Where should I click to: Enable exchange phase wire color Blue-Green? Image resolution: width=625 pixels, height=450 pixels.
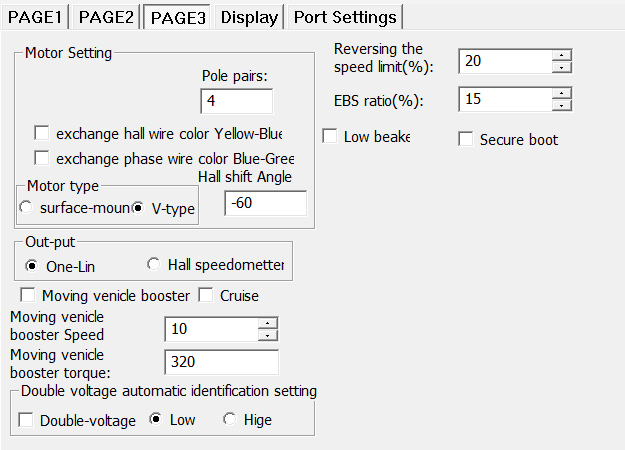pos(42,158)
